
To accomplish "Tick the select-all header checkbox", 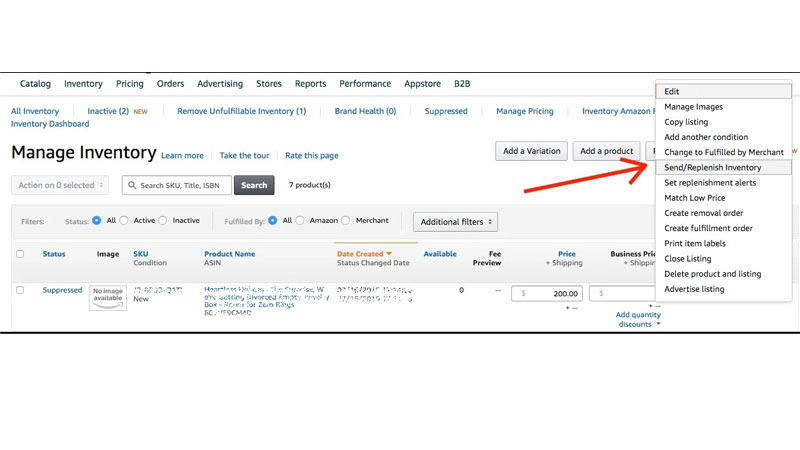I will pyautogui.click(x=20, y=254).
